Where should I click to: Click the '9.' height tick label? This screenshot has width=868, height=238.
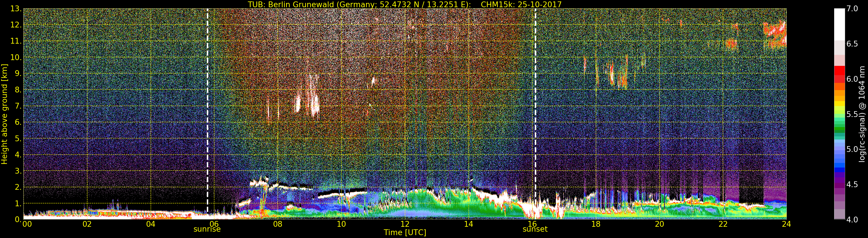18,73
